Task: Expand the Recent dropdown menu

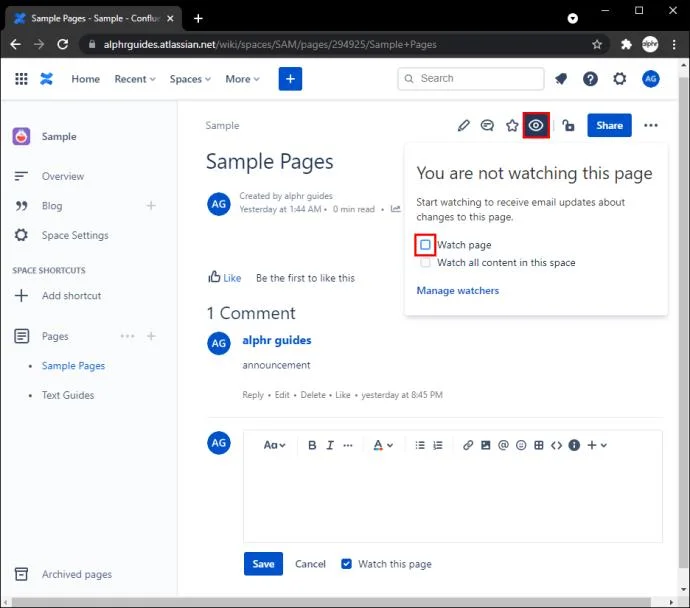Action: coord(135,79)
